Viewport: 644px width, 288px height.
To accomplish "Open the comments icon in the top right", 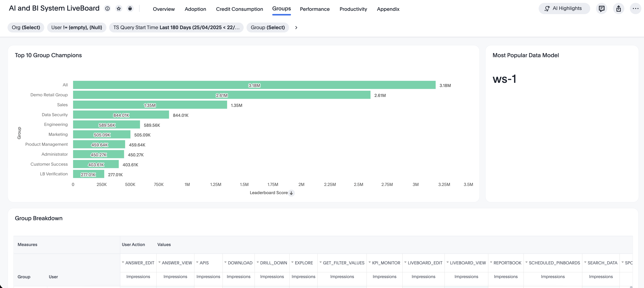I will point(602,9).
